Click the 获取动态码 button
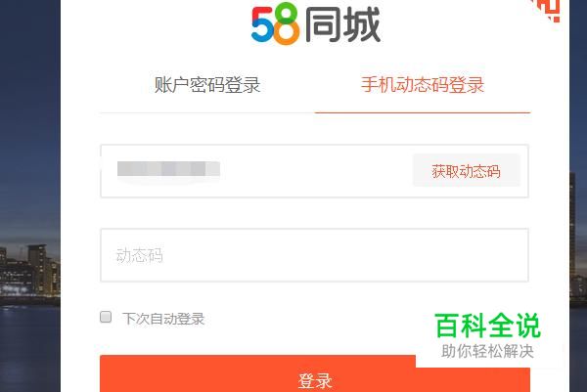587x392 pixels. (467, 170)
